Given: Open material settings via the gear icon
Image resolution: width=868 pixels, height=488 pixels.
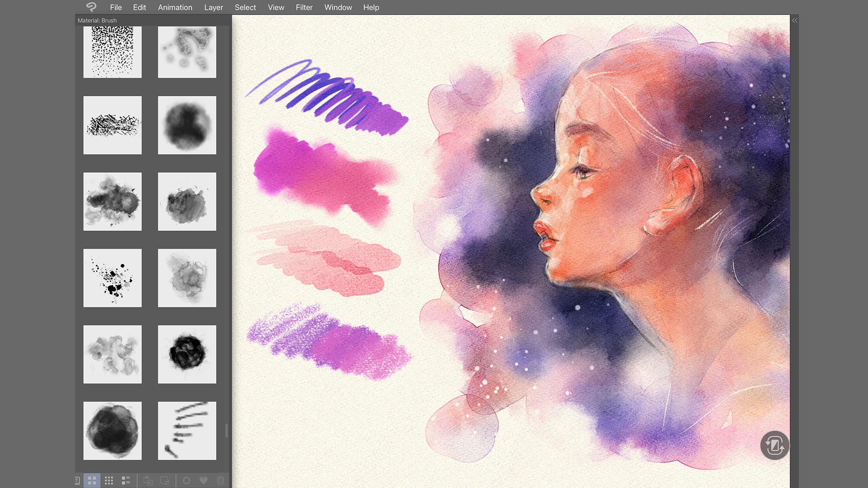Looking at the screenshot, I should coord(187,480).
